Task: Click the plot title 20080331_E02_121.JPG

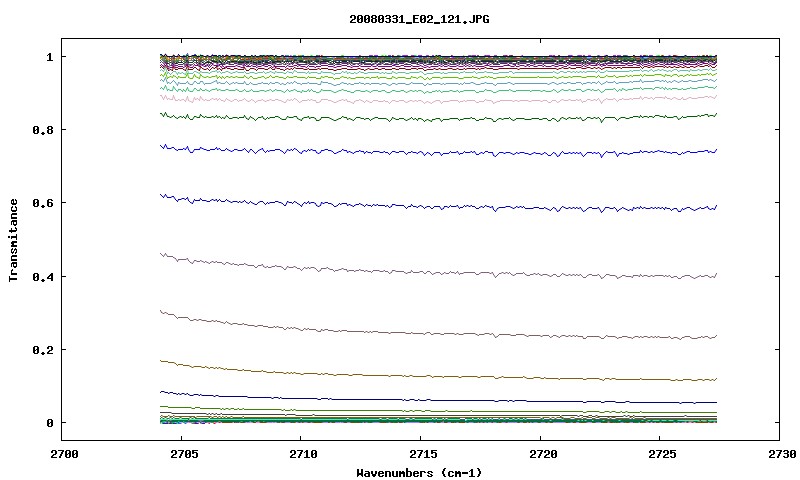Action: point(419,19)
